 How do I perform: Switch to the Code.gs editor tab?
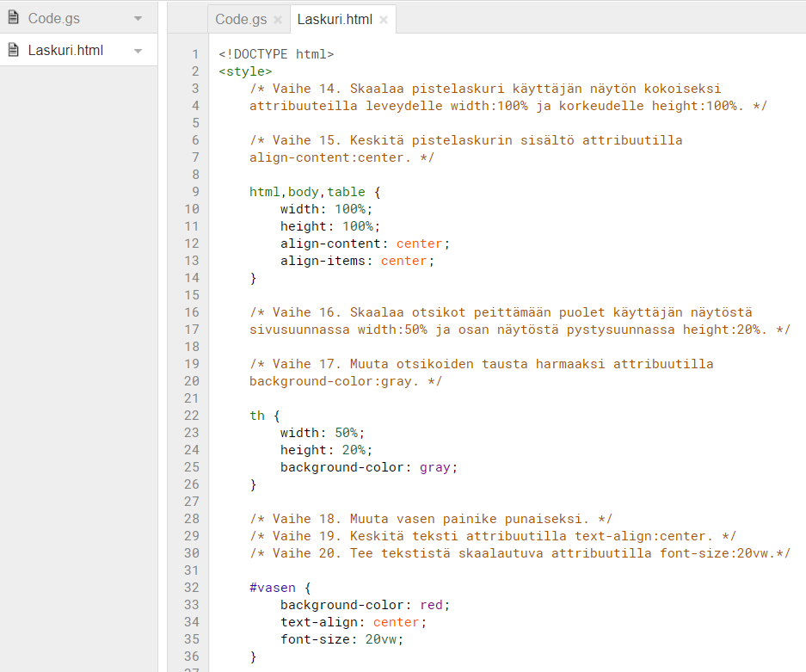click(x=241, y=19)
